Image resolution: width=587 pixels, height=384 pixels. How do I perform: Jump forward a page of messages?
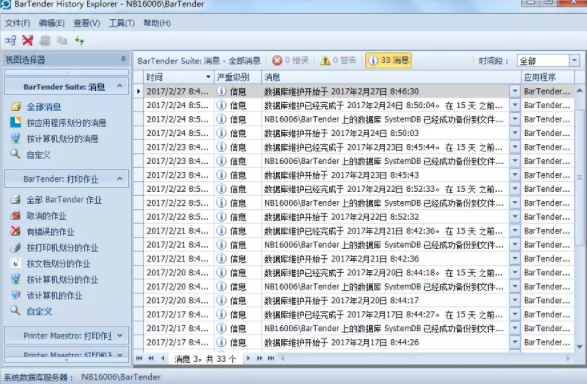click(x=259, y=358)
